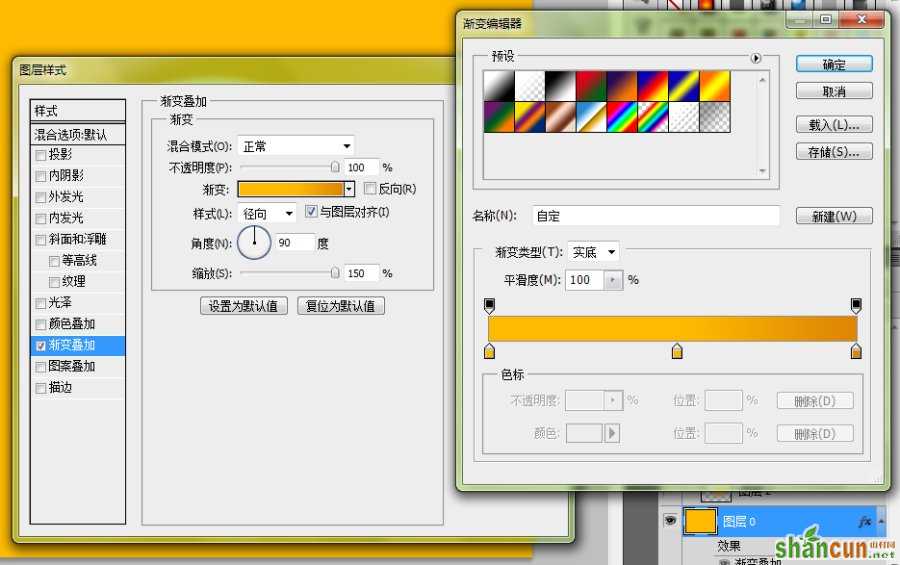Image resolution: width=900 pixels, height=565 pixels.
Task: Enable the 颜色叠加 checkbox
Action: coord(41,324)
